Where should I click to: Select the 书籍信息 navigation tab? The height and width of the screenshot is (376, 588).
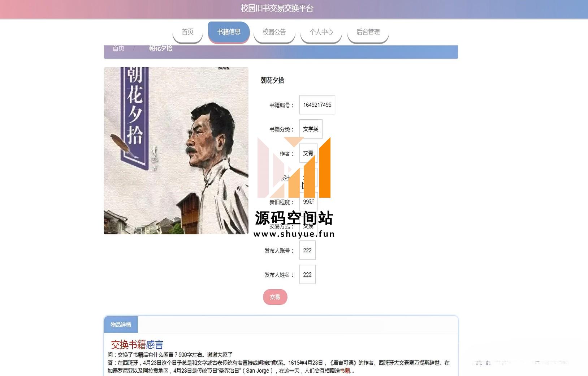(x=229, y=32)
